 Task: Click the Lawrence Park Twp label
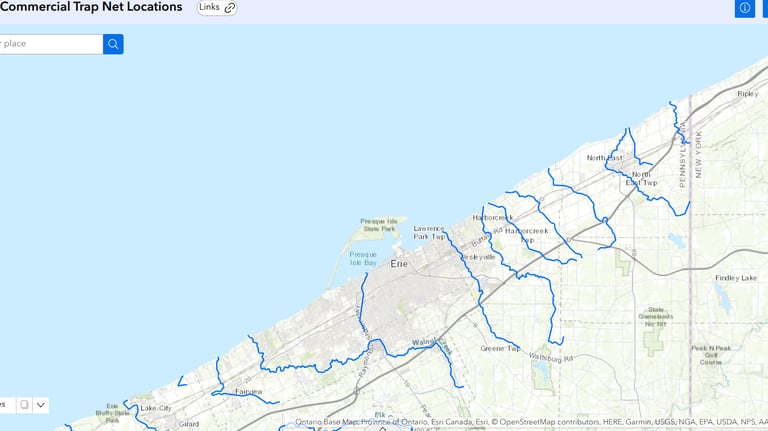429,233
